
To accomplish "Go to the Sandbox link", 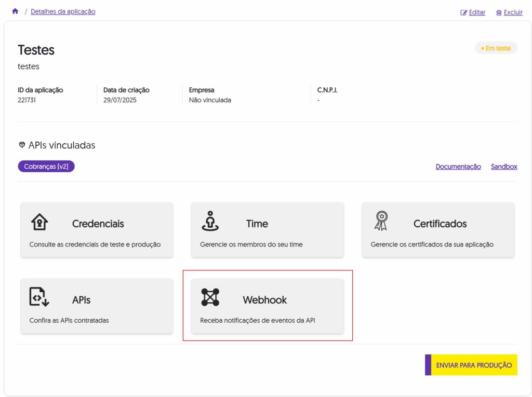I will coord(504,167).
